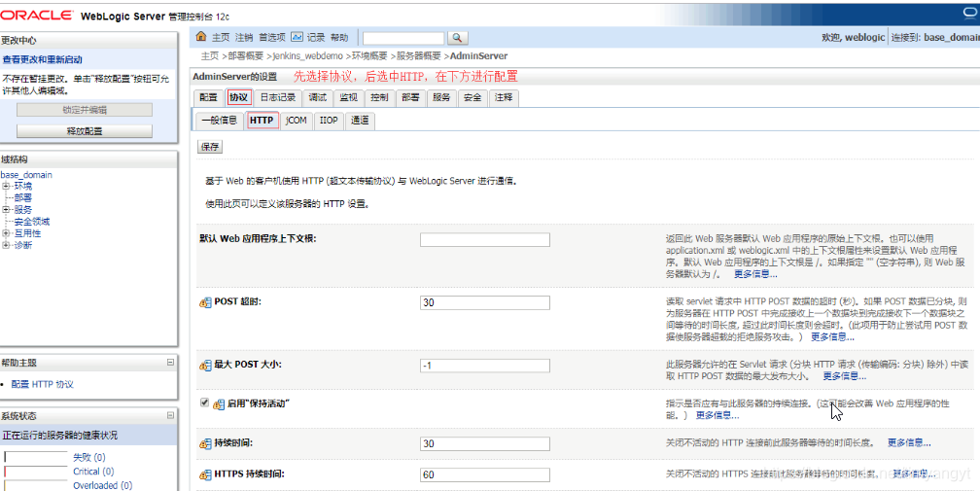Image resolution: width=980 pixels, height=491 pixels.
Task: Click the Critical (0) health link
Action: tap(93, 472)
